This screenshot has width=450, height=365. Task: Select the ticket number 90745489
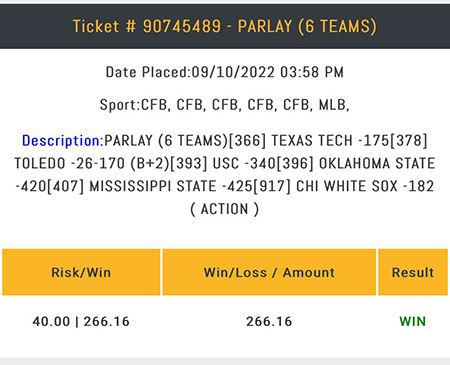[182, 26]
